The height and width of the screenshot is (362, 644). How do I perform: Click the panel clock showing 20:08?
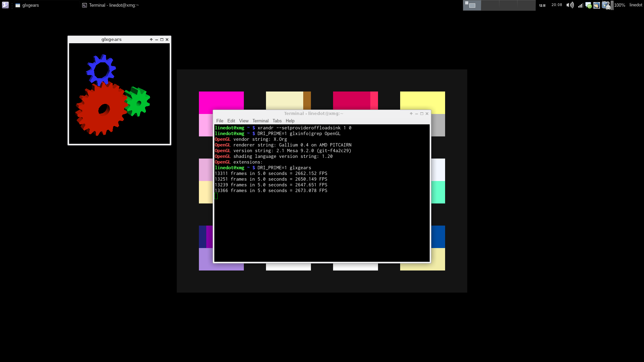[556, 5]
